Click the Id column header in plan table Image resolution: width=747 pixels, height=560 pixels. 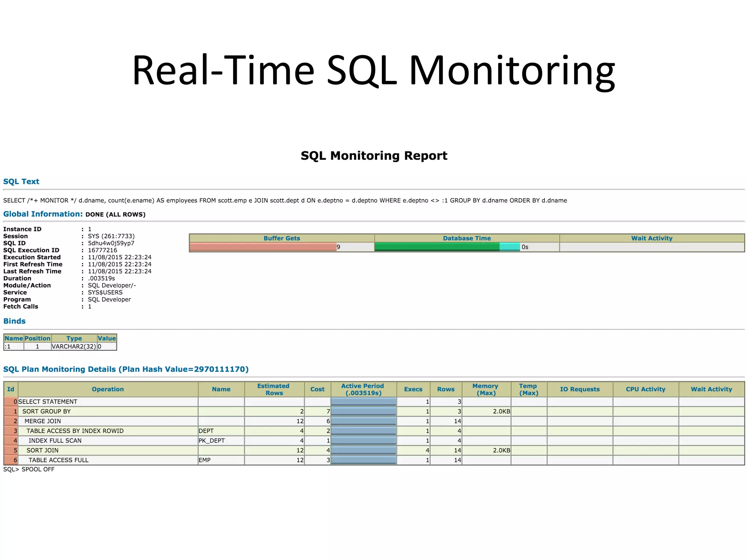(11, 389)
